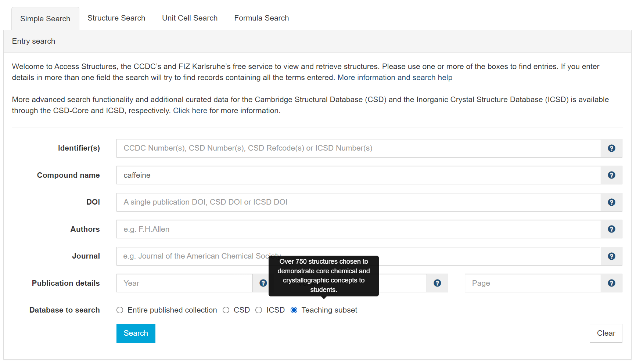Go to the Formula Search tab

(261, 18)
